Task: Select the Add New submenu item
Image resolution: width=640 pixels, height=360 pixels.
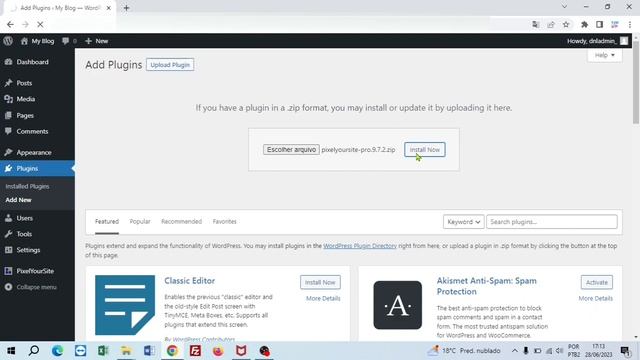Action: click(18, 200)
